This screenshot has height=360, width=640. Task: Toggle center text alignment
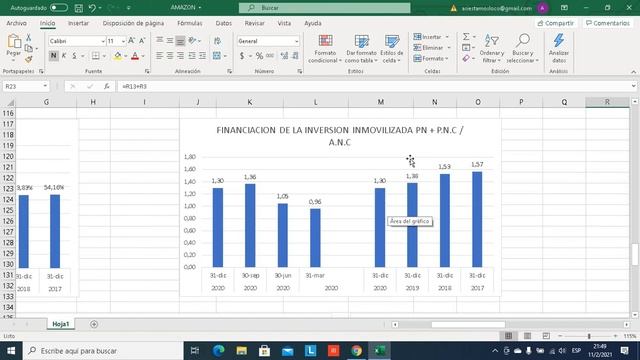point(170,56)
